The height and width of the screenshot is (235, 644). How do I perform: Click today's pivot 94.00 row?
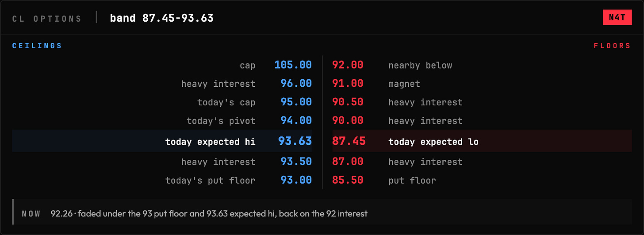pos(162,120)
